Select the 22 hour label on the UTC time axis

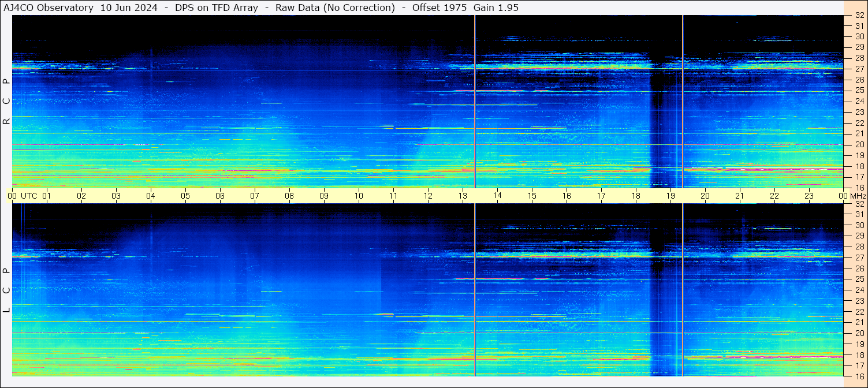[x=774, y=196]
